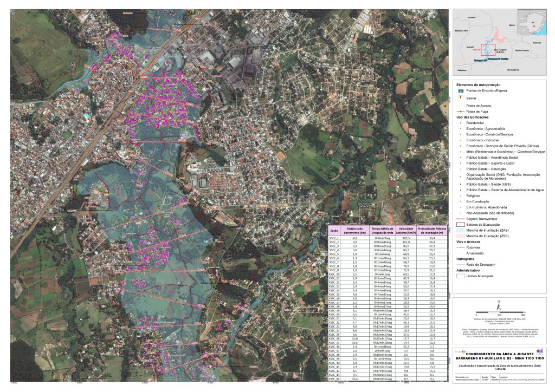Click the 'XSEC_27' row label in table
The image size is (555, 392).
click(334, 343)
